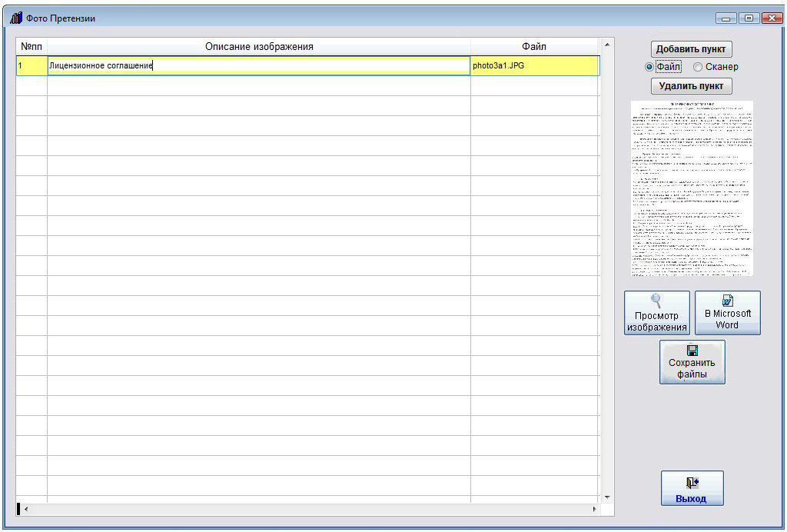Maximize the Фото Претензии window
This screenshot has height=532, width=787.
[749, 18]
